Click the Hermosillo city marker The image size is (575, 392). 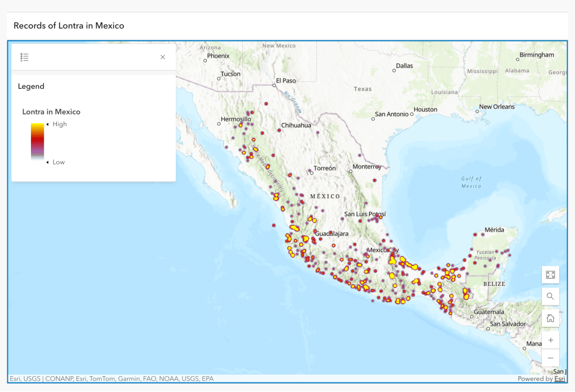[219, 124]
